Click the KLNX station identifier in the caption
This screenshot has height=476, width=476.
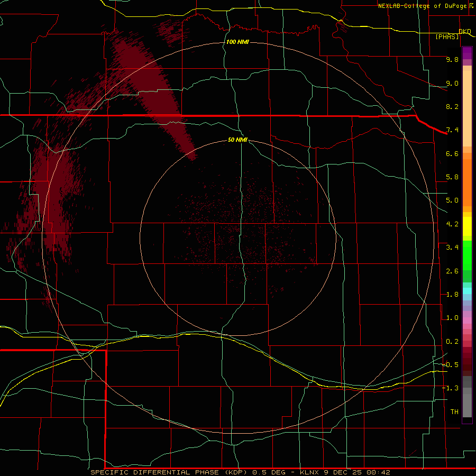(x=309, y=472)
